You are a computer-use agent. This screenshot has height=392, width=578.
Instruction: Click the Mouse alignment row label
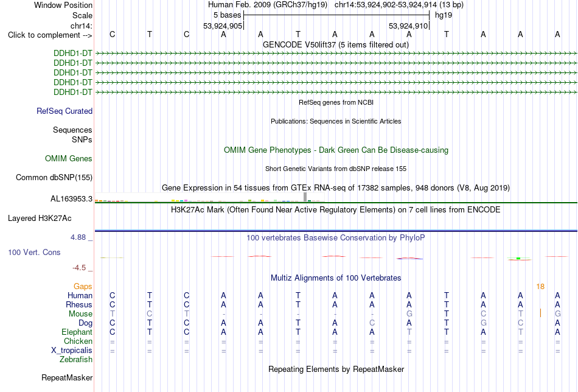pos(80,314)
